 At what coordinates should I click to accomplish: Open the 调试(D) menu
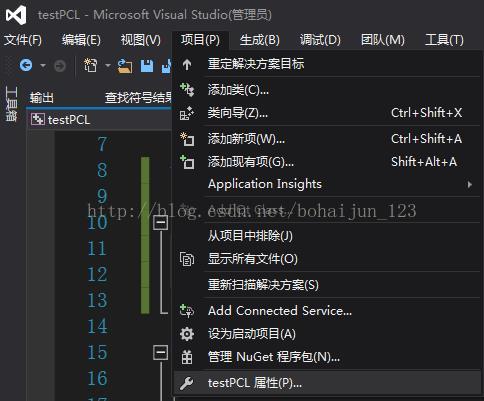(x=320, y=40)
